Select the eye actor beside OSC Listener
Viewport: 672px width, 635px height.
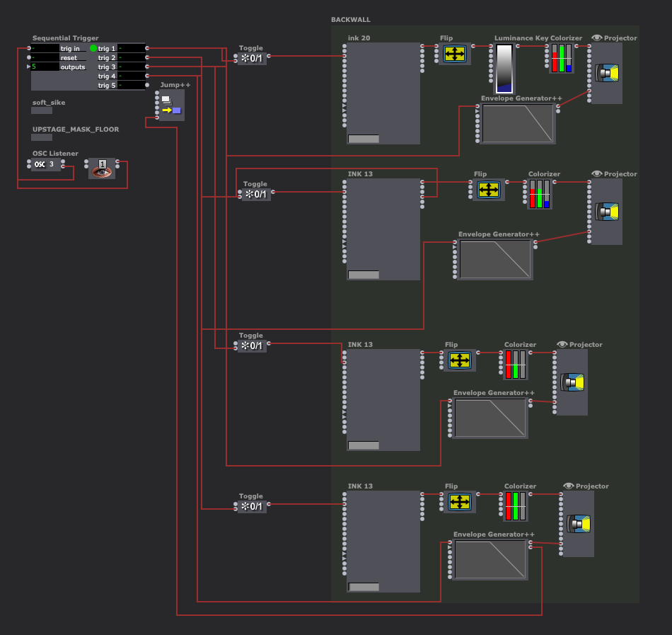point(102,168)
